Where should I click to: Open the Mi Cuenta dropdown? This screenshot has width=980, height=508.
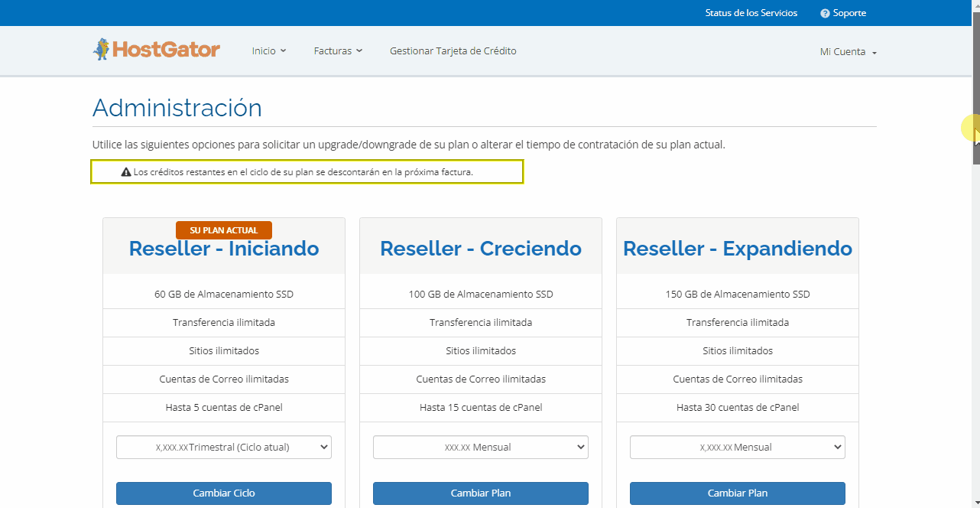pyautogui.click(x=849, y=52)
